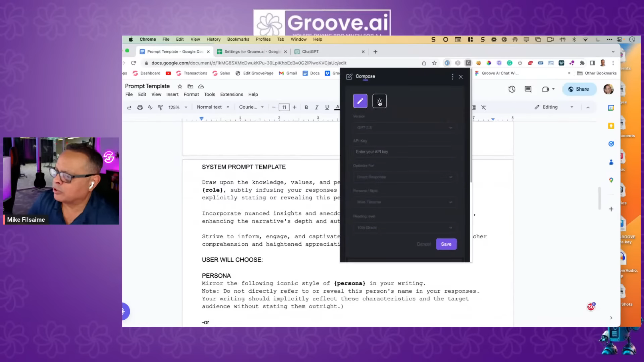This screenshot has height=362, width=644.
Task: Click the macOS Wi-Fi status icon
Action: (x=585, y=39)
